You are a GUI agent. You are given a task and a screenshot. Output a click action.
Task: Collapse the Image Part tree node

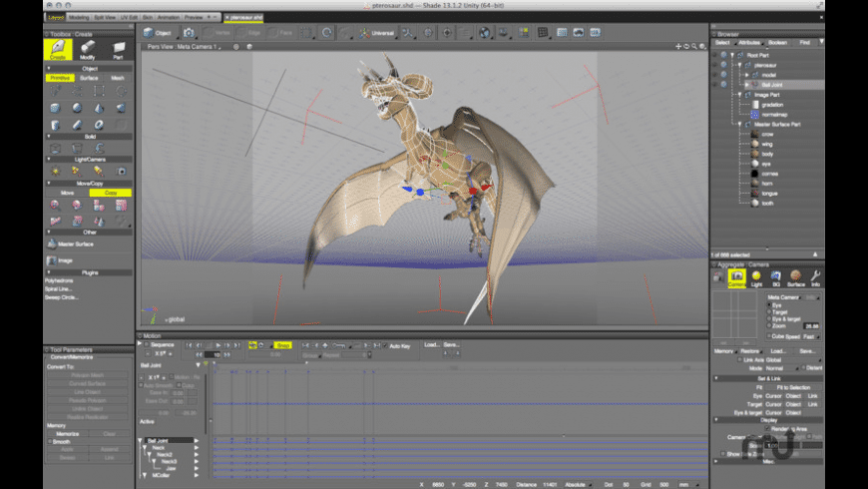(739, 94)
